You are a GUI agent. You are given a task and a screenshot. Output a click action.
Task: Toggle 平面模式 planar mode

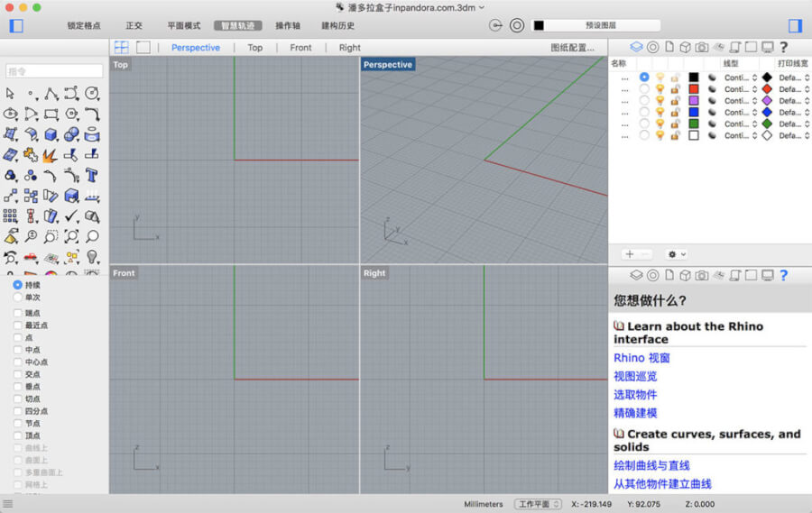tap(184, 25)
